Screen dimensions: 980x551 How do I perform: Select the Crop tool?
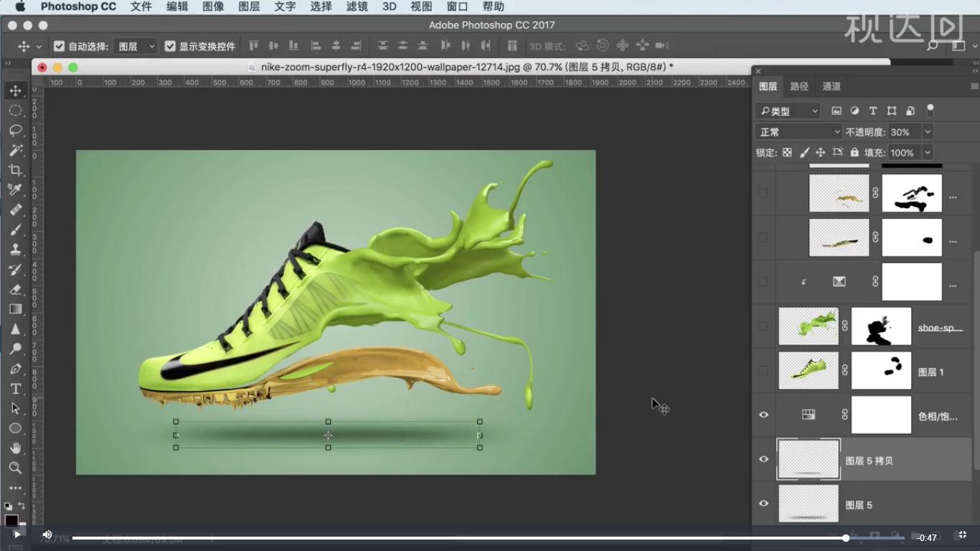pyautogui.click(x=15, y=170)
